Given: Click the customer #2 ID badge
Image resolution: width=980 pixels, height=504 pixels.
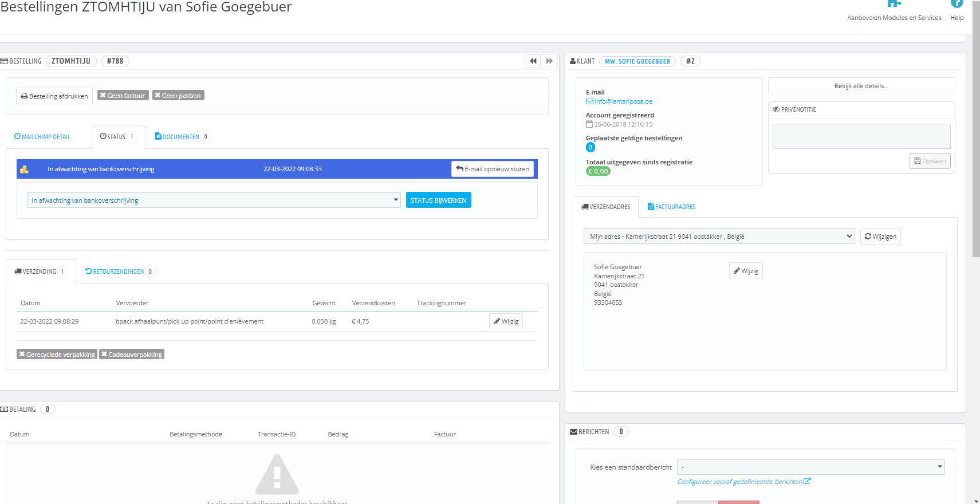Looking at the screenshot, I should (x=691, y=61).
